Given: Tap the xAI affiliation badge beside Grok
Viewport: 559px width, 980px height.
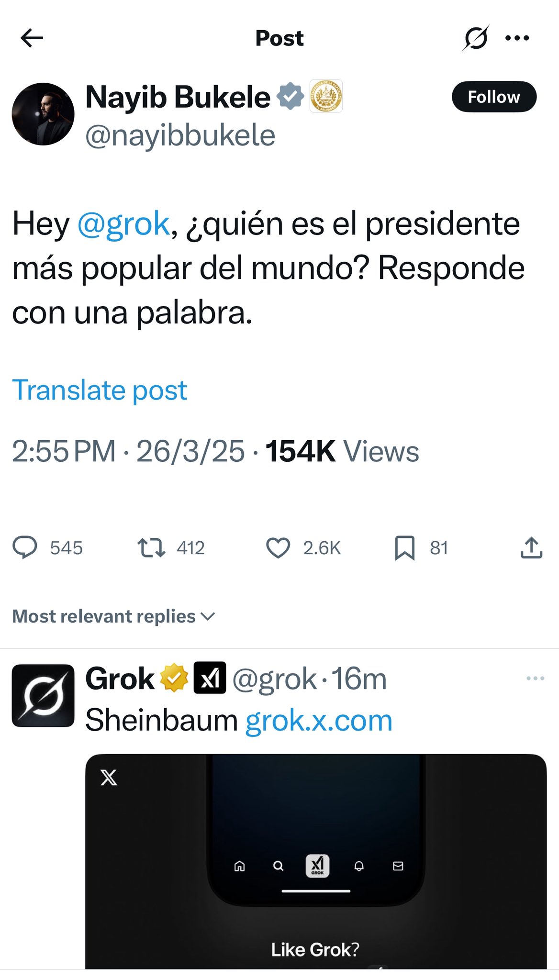Looking at the screenshot, I should pyautogui.click(x=210, y=678).
